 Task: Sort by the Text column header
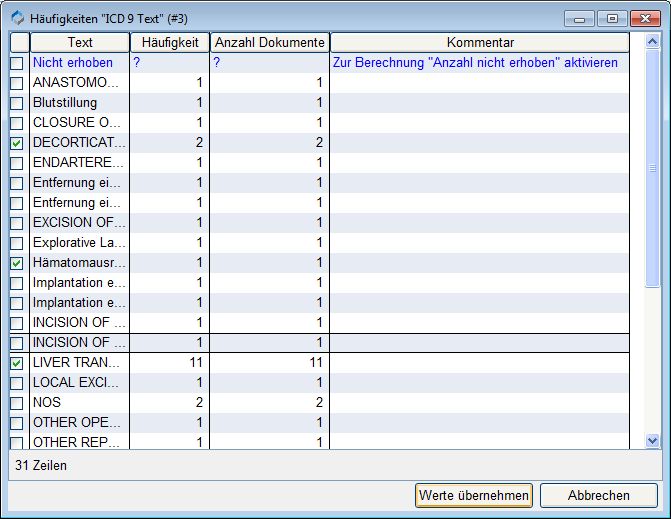click(x=80, y=42)
